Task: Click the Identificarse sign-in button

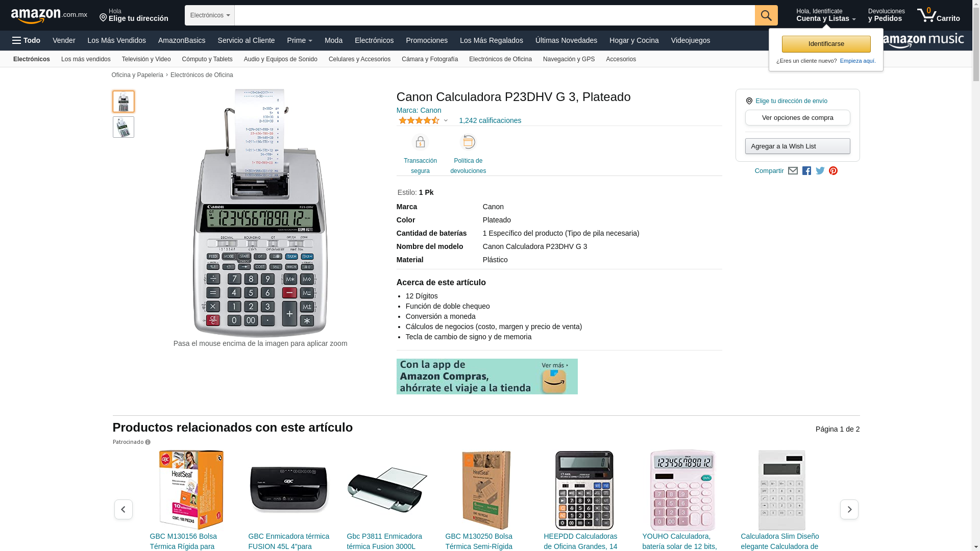Action: (x=826, y=44)
